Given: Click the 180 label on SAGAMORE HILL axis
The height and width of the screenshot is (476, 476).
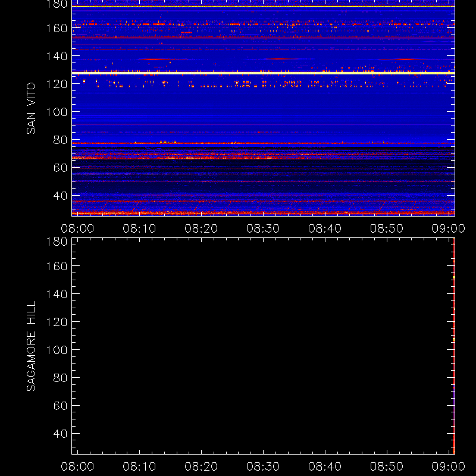Looking at the screenshot, I should click(x=57, y=242).
